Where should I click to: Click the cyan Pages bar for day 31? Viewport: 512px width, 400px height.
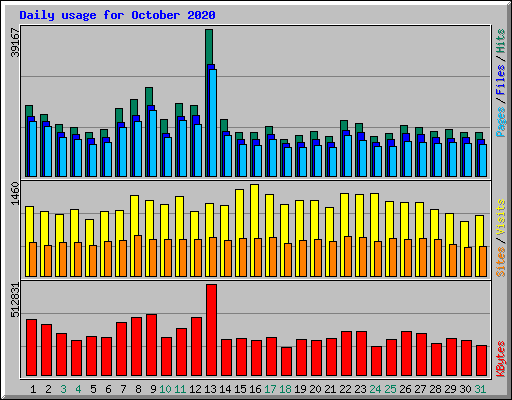[x=483, y=160]
